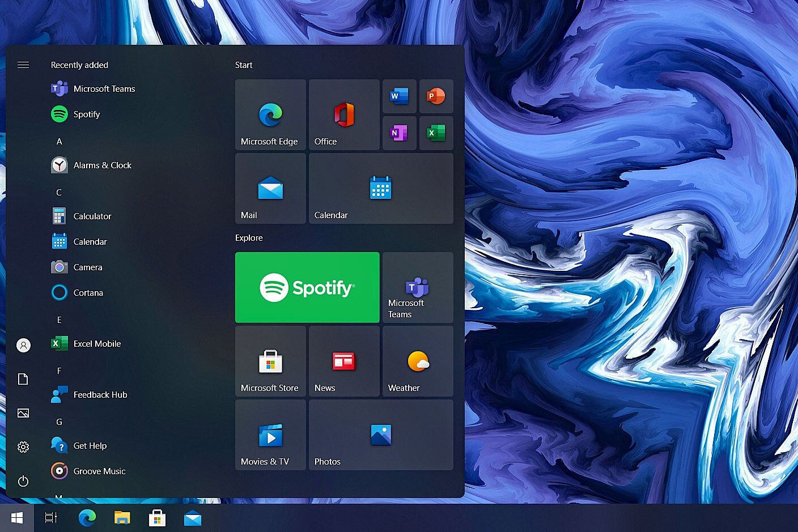Open the Office tile
This screenshot has width=798, height=532.
coord(344,114)
